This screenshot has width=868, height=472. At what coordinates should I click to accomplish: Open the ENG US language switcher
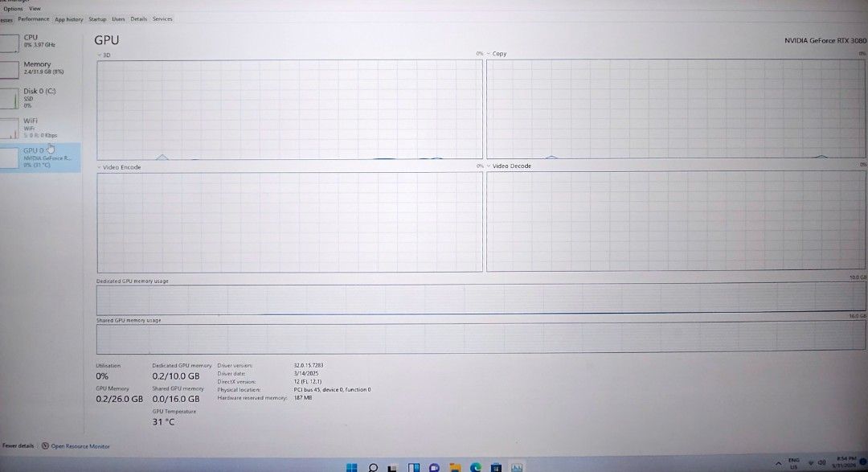click(794, 463)
